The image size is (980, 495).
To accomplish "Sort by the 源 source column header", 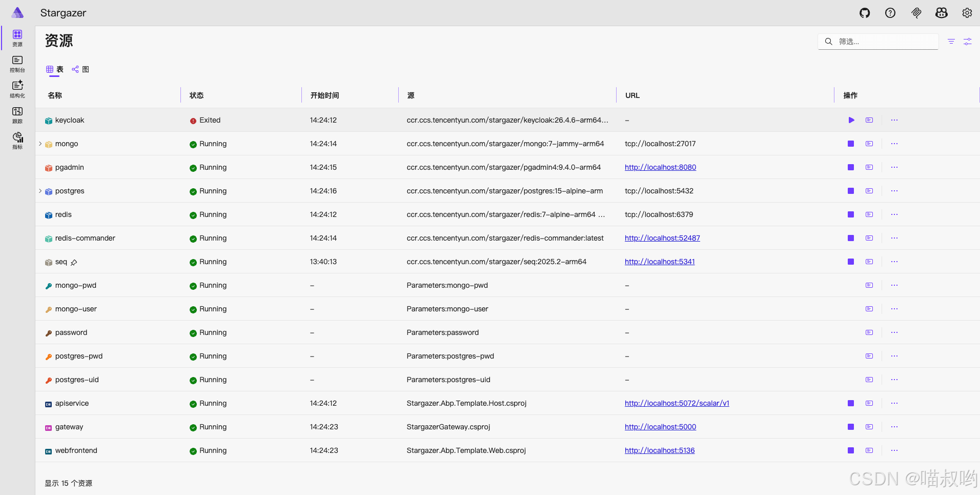I will [411, 95].
